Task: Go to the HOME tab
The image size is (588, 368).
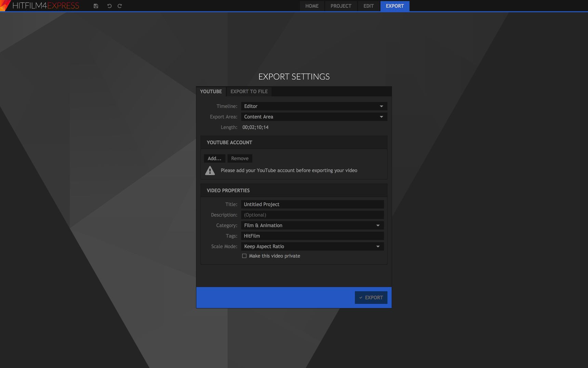Action: pyautogui.click(x=312, y=6)
